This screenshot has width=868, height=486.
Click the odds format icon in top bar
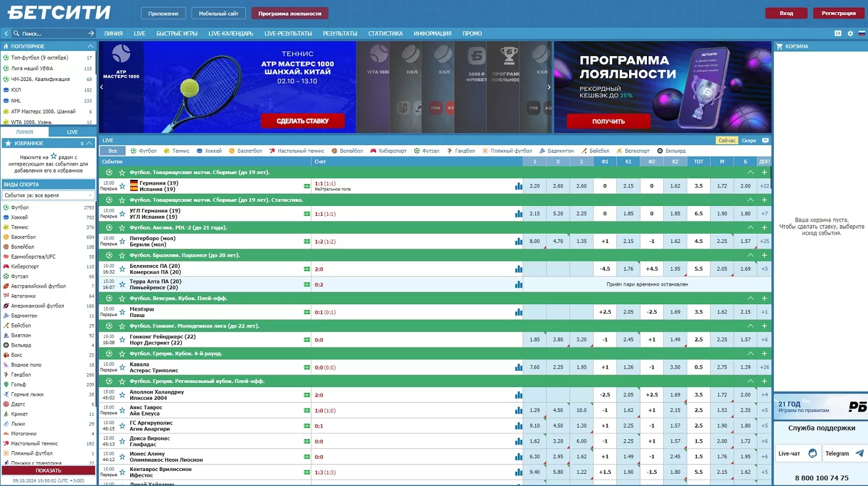[838, 34]
